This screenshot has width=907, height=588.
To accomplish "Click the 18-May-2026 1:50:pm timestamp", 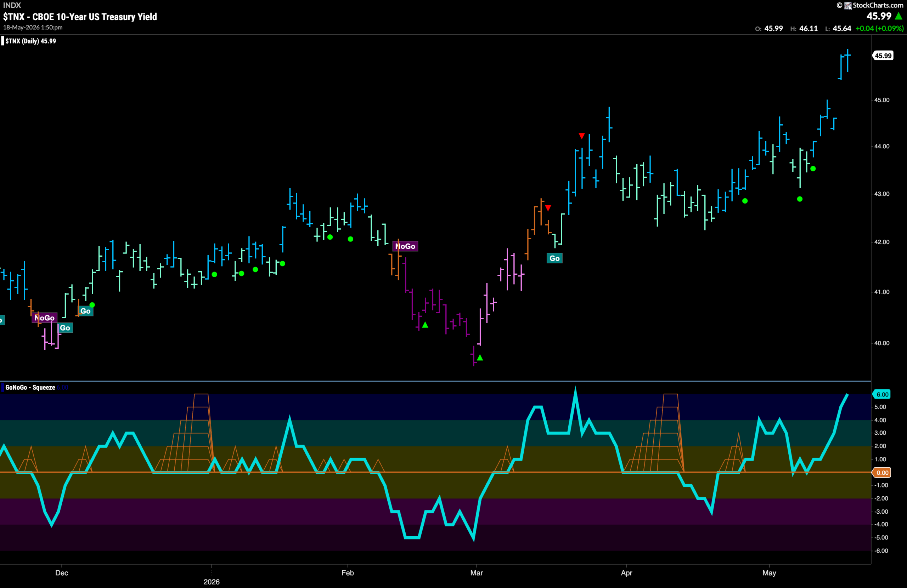I will [x=33, y=27].
